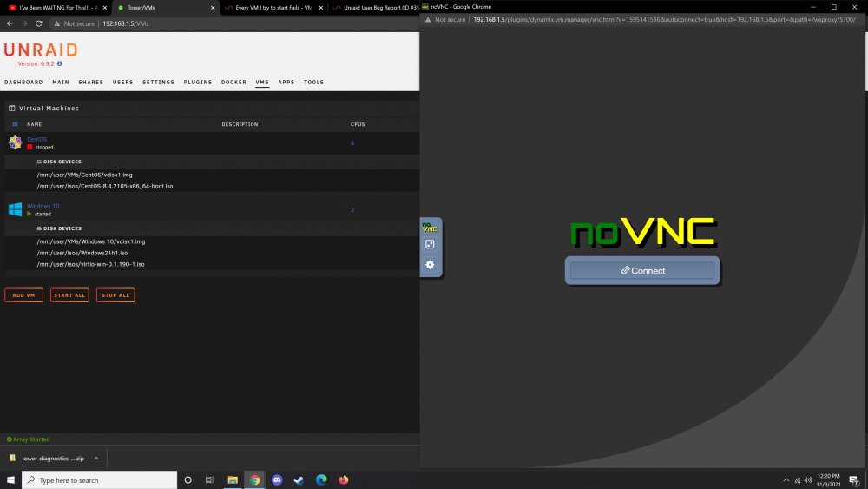Go back in Chrome browser
The height and width of the screenshot is (489, 868).
click(10, 23)
